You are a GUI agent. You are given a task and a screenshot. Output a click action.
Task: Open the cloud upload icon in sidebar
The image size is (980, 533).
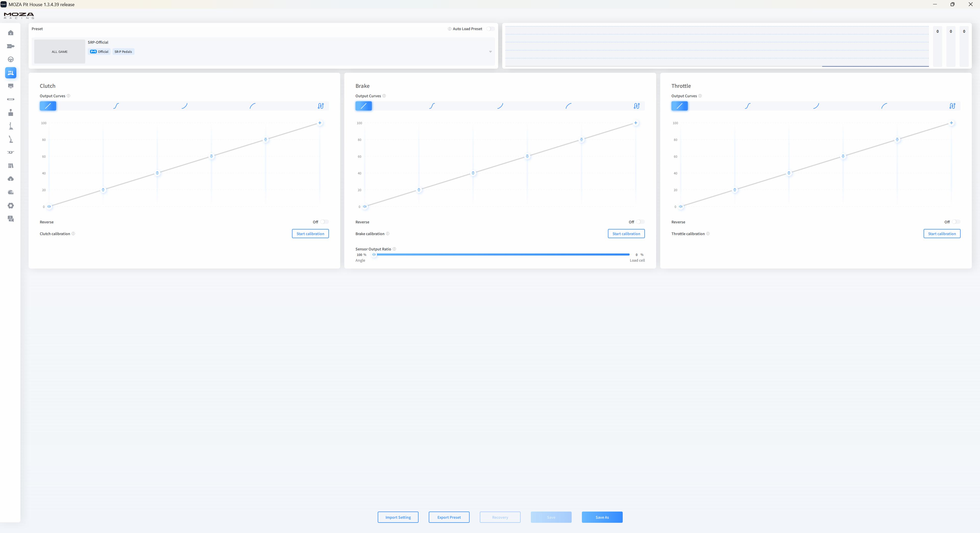pyautogui.click(x=11, y=179)
